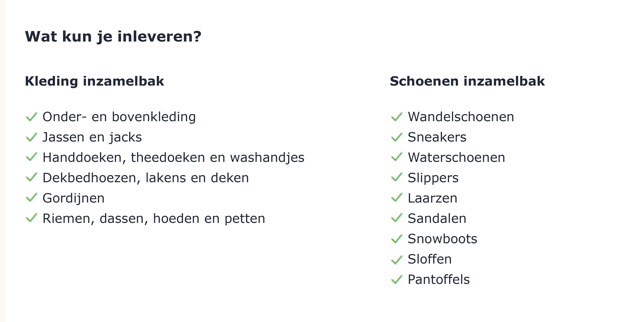644x322 pixels.
Task: Click the Kleding inzamelbak heading
Action: coord(95,81)
